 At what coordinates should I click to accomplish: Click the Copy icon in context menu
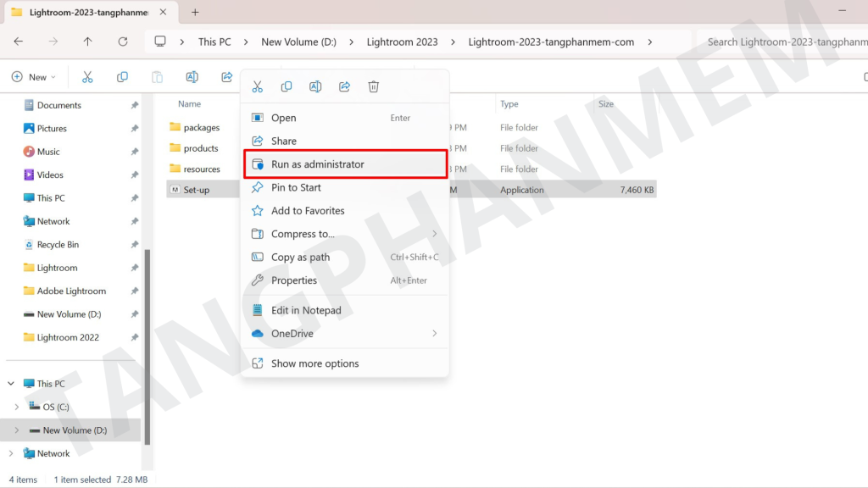[x=287, y=86]
